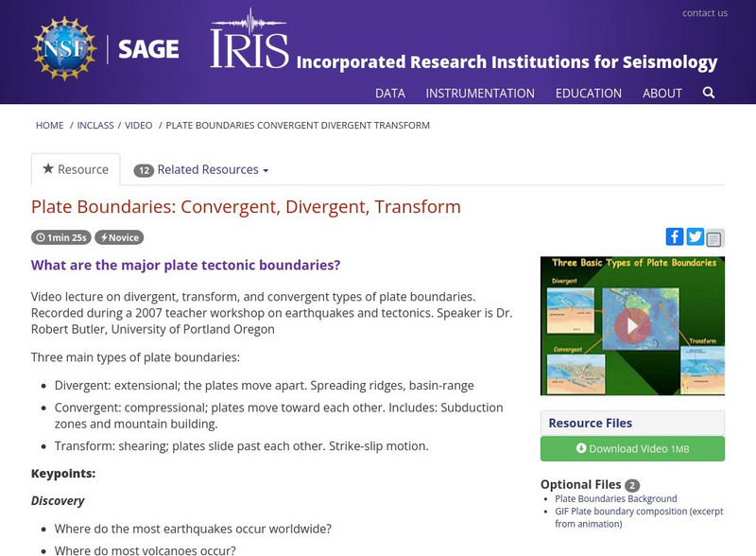The image size is (756, 556).
Task: Play the plate boundaries video thumbnail
Action: (x=631, y=325)
